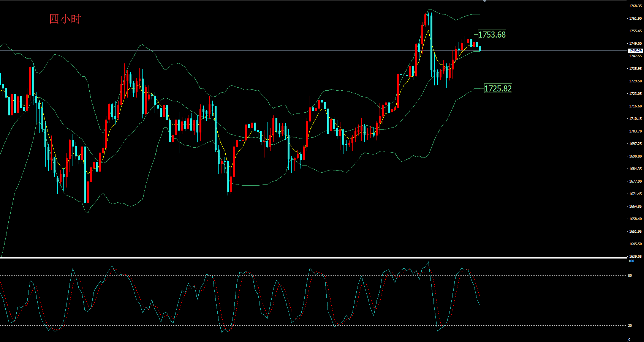Click the green 1753.68 price label
Screen dimensions: 644x342
[x=492, y=35]
